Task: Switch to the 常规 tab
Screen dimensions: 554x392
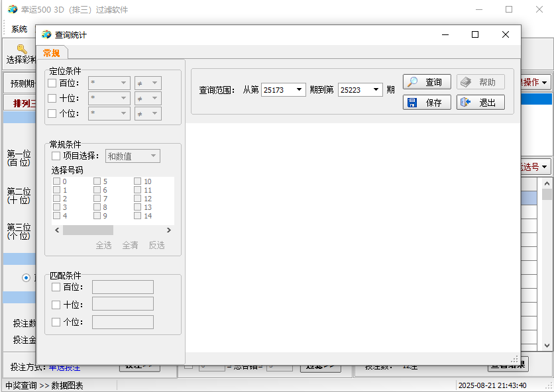Action: (x=51, y=53)
